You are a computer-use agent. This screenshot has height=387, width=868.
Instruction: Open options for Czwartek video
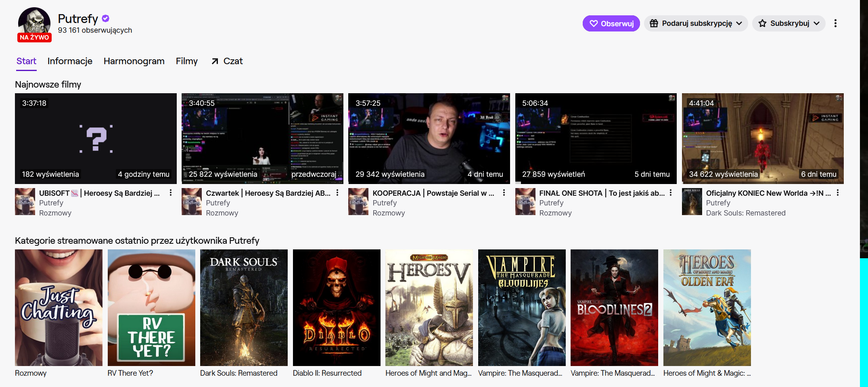pyautogui.click(x=337, y=193)
